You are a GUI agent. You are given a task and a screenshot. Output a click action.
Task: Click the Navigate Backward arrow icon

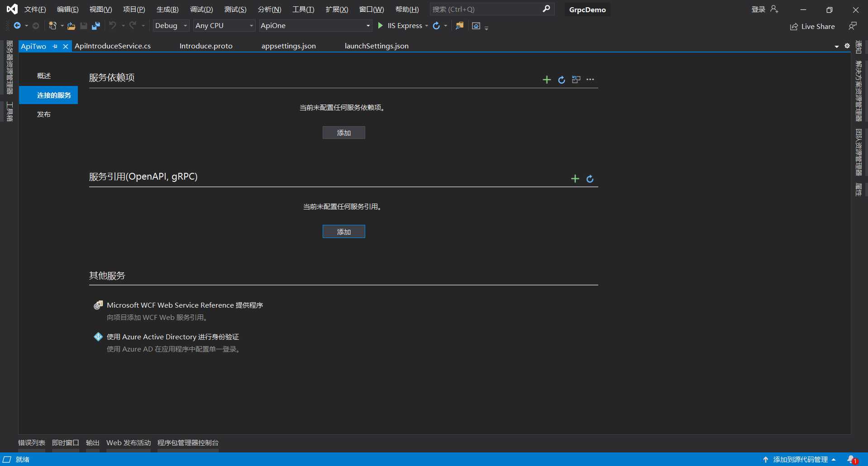[17, 26]
